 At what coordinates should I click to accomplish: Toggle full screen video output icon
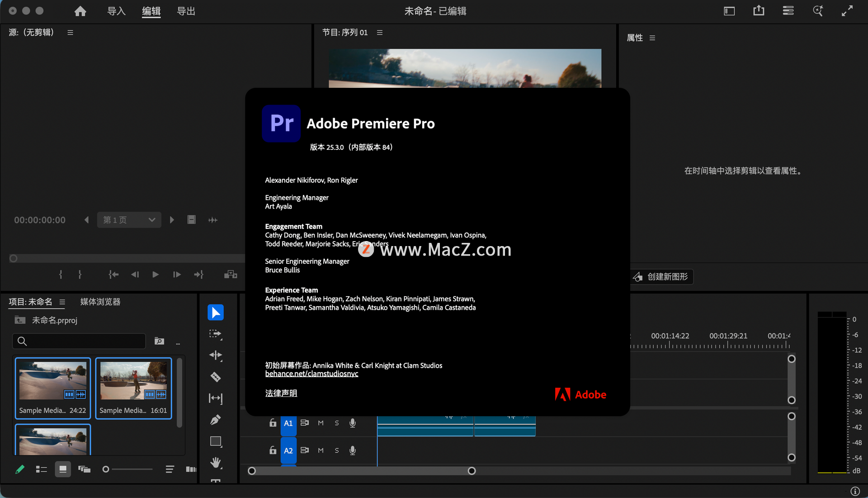[x=847, y=11]
